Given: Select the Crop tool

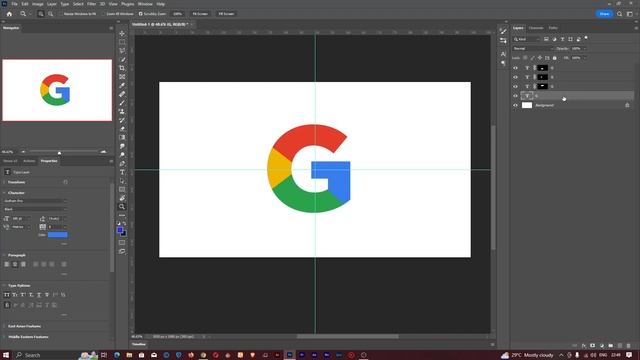Looking at the screenshot, I should tap(122, 68).
